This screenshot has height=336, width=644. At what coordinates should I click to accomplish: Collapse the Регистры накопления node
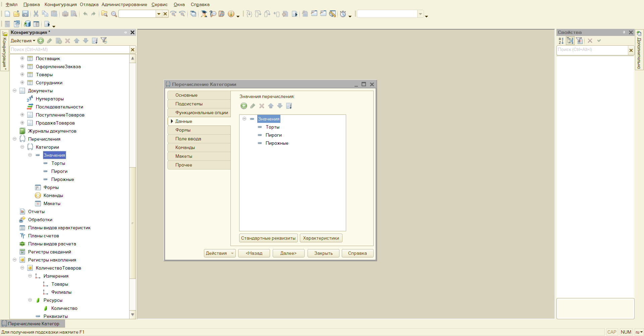[14, 260]
